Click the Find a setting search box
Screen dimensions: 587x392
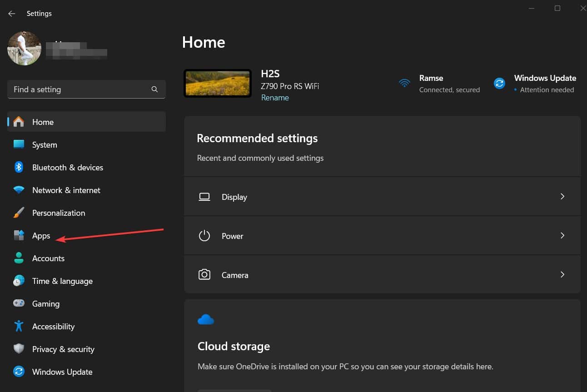pyautogui.click(x=82, y=89)
